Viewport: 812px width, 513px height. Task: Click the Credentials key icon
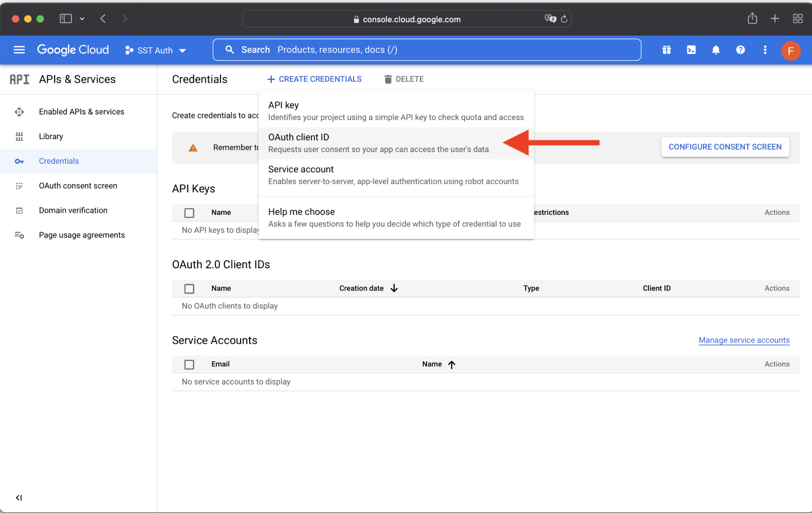click(19, 161)
